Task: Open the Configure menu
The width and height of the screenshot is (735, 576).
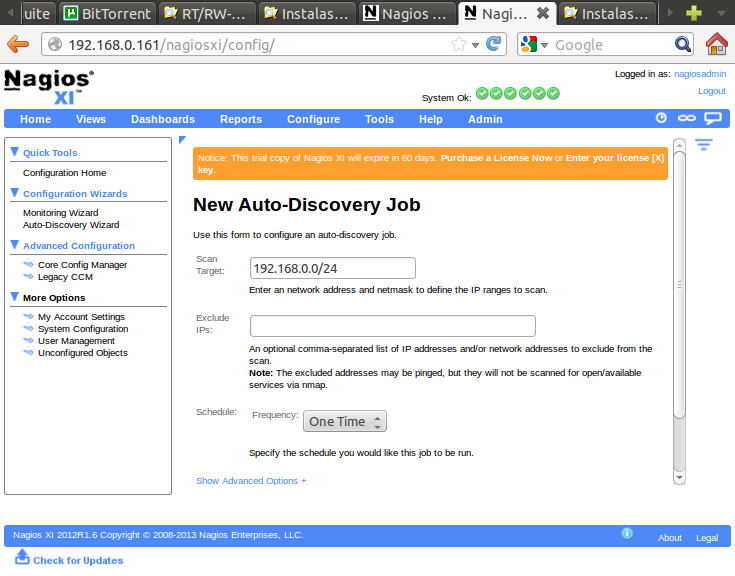Action: pyautogui.click(x=314, y=119)
